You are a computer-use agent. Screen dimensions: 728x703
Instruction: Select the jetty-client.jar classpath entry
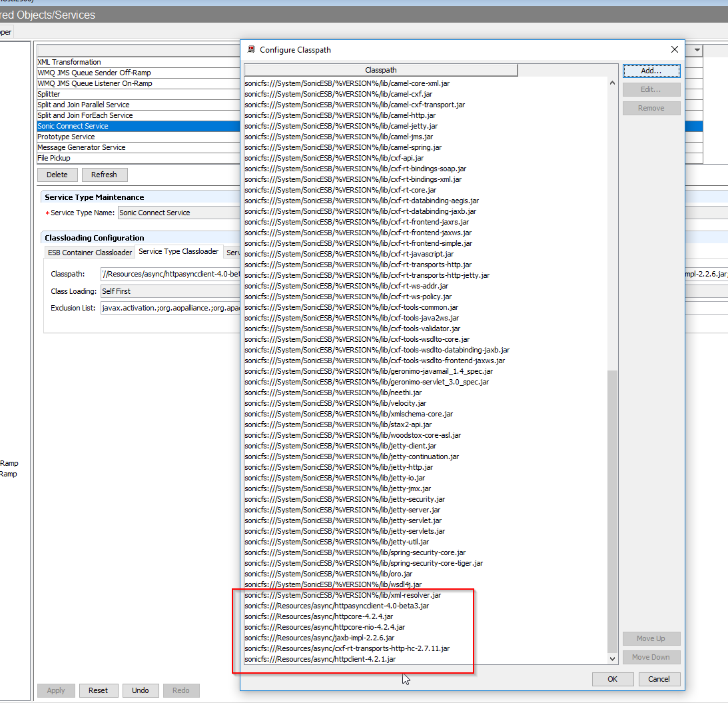(x=340, y=446)
